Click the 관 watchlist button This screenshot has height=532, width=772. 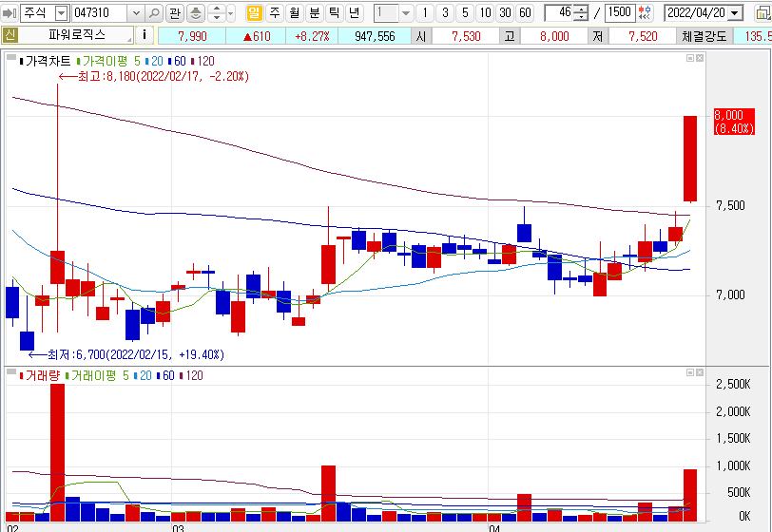tap(175, 12)
